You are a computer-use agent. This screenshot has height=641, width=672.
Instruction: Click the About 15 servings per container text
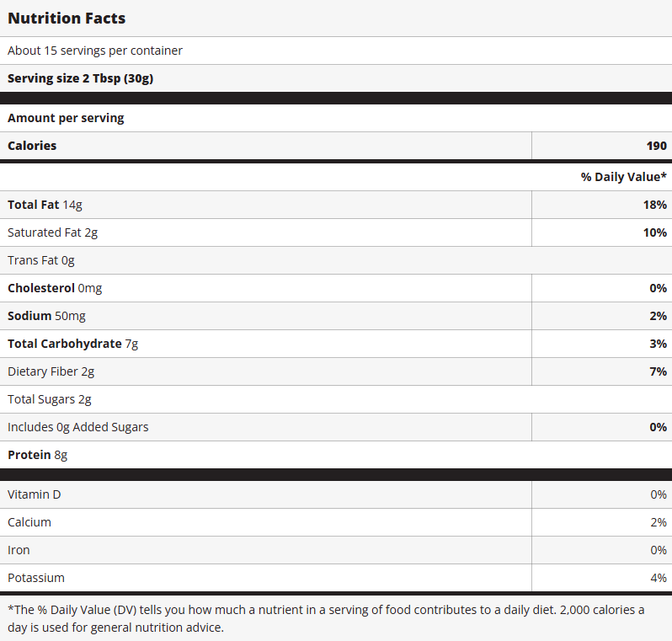[x=95, y=51]
